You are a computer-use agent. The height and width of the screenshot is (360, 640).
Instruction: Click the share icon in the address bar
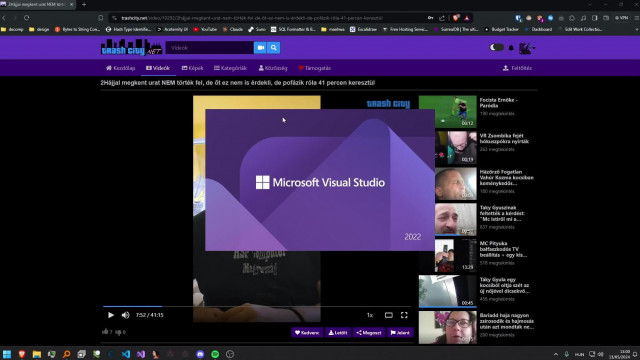(442, 18)
